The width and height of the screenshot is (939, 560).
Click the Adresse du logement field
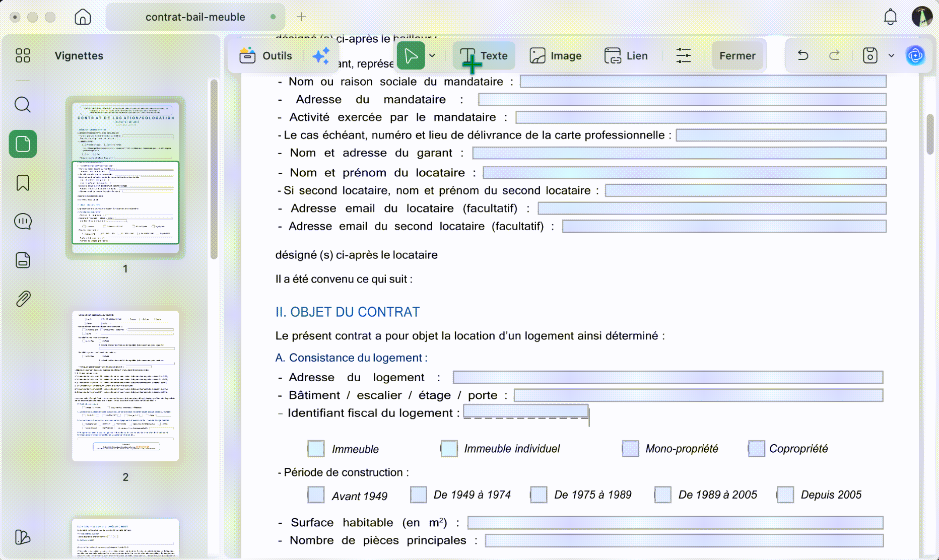click(x=668, y=377)
